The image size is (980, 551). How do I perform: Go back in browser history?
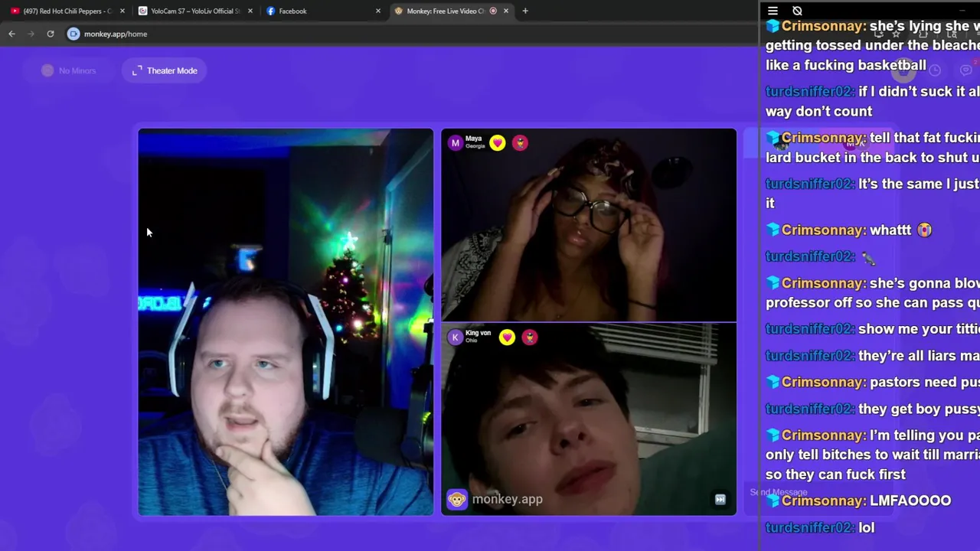[x=11, y=34]
